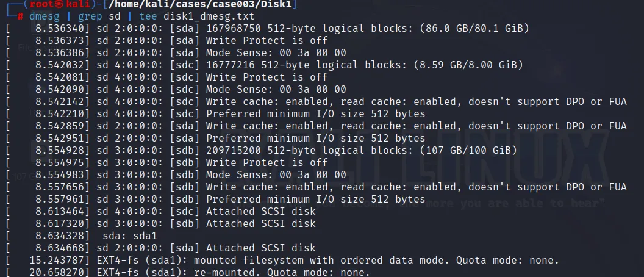This screenshot has height=277, width=644.
Task: Click the red hash prompt symbol
Action: [21, 16]
